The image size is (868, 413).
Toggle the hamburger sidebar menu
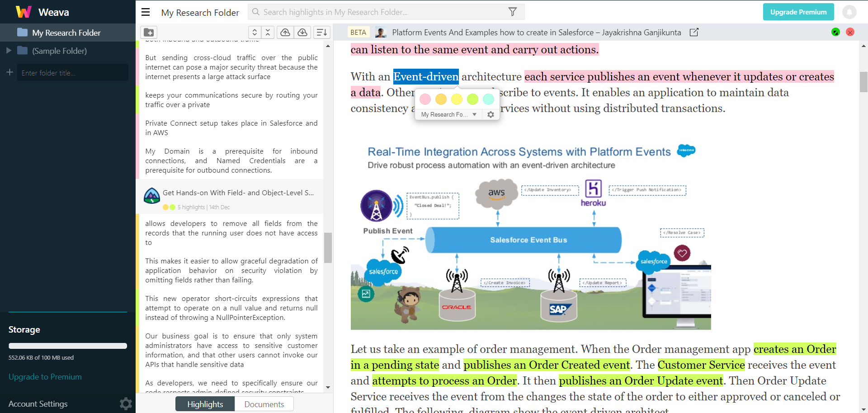pos(146,12)
